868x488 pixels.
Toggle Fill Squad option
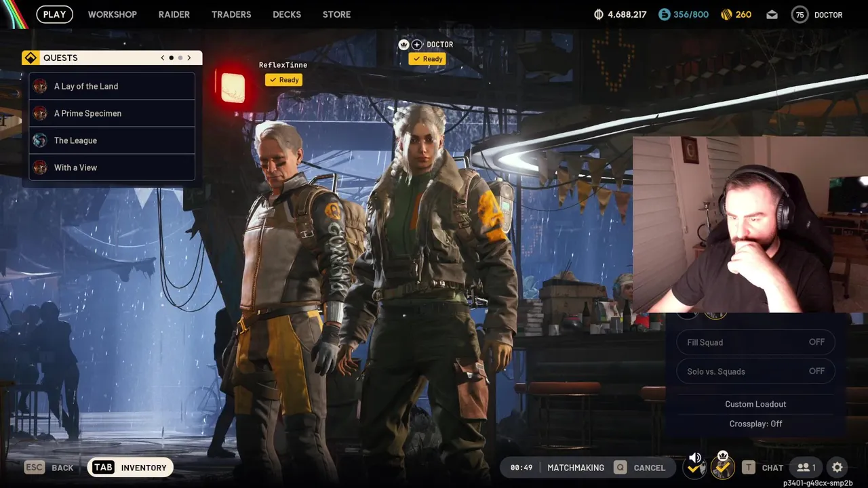click(x=755, y=342)
